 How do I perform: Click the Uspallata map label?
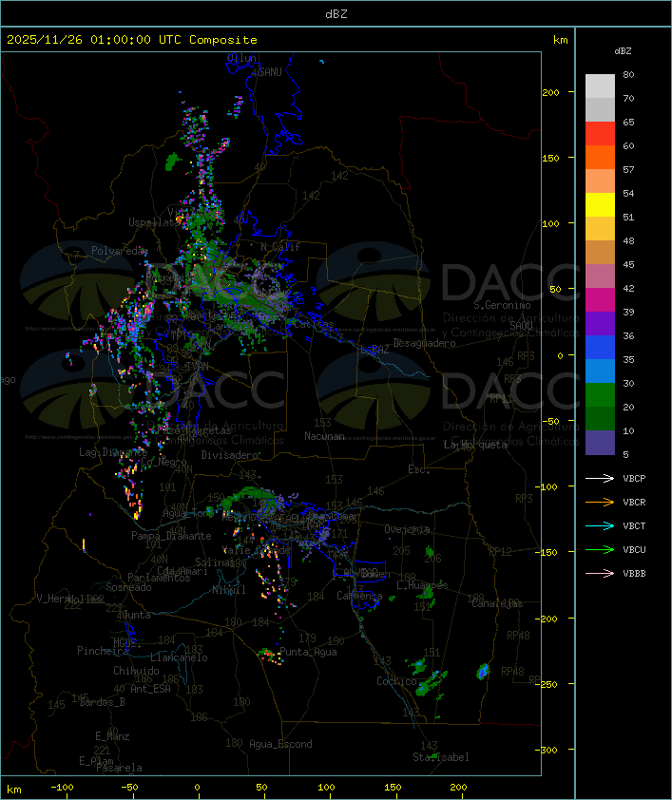point(154,222)
